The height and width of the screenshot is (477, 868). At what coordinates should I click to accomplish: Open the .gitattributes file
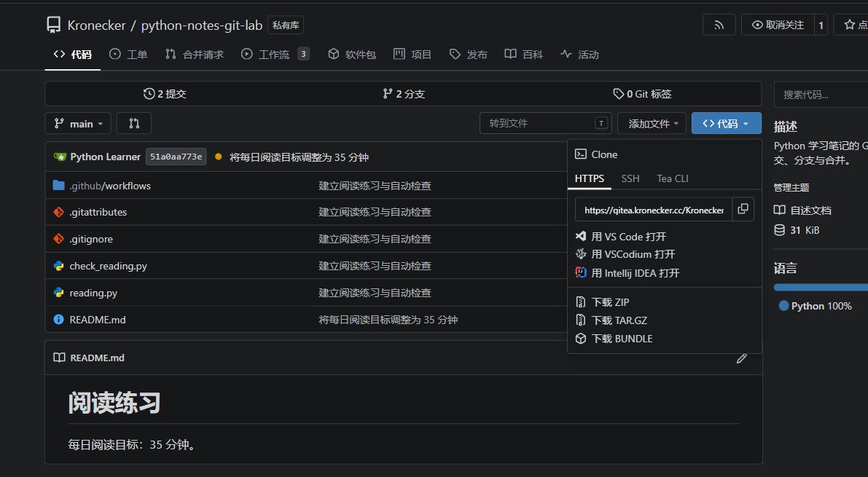point(98,212)
